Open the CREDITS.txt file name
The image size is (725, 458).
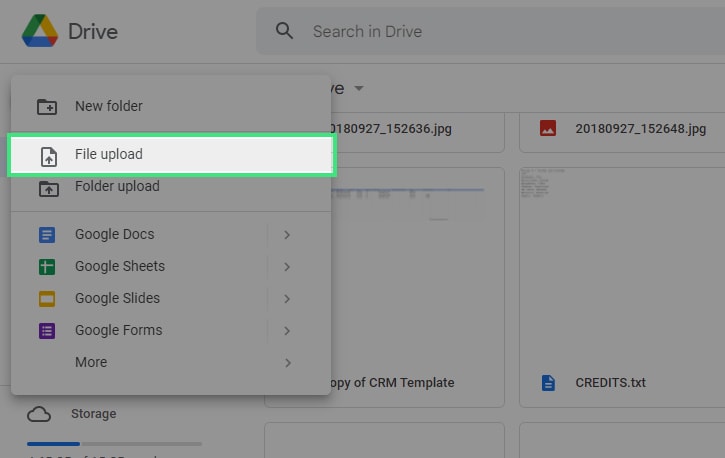pyautogui.click(x=610, y=383)
